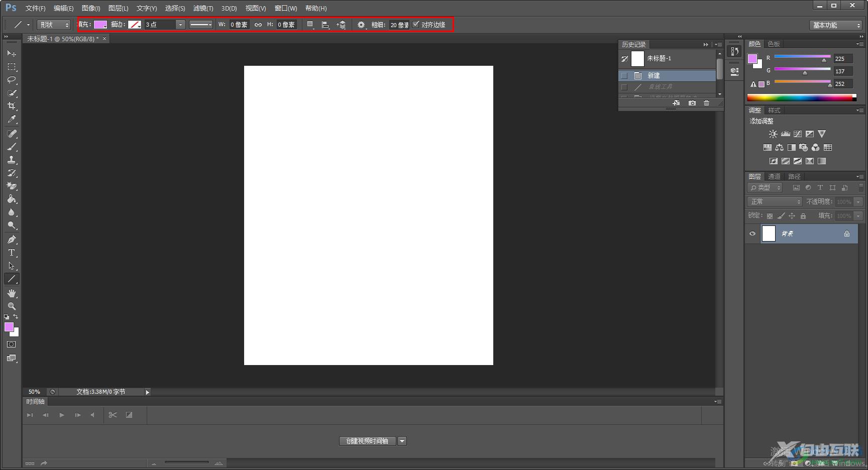
Task: Switch to the 通道 tab
Action: (774, 177)
